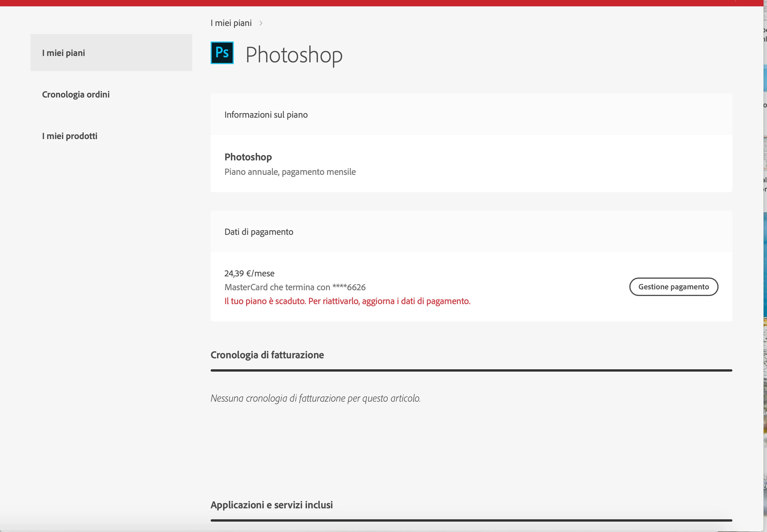The image size is (767, 532).
Task: Click the red expired plan warning message
Action: [x=347, y=301]
